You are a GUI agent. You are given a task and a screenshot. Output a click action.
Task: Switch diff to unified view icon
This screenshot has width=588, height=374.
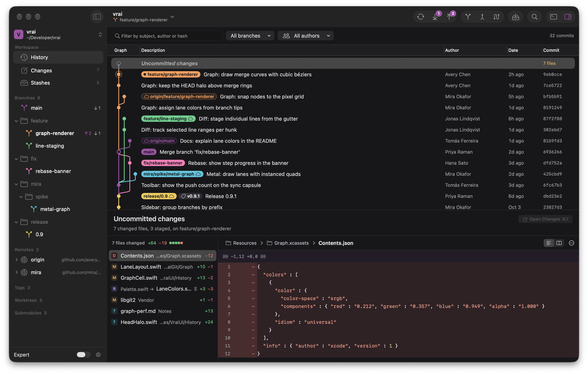point(548,243)
